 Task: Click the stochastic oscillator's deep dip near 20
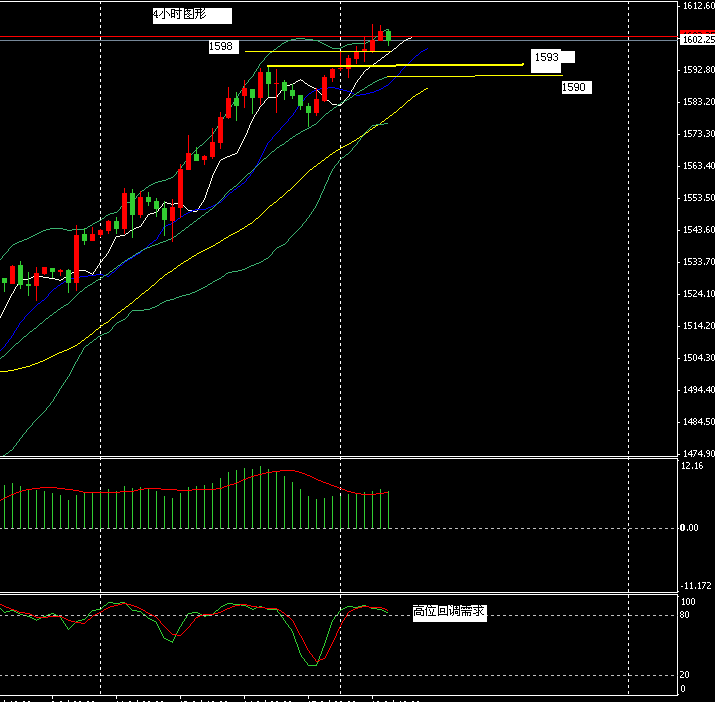(313, 660)
